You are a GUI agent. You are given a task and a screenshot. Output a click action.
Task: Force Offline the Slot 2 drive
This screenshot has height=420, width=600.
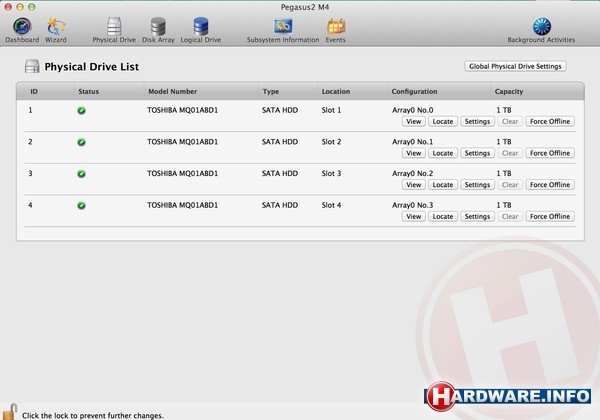pyautogui.click(x=550, y=153)
